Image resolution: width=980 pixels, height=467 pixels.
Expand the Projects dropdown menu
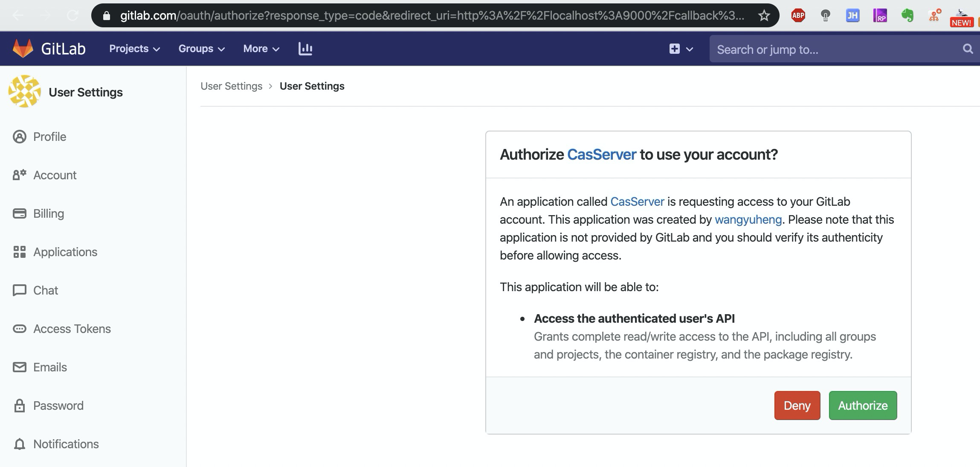[134, 49]
